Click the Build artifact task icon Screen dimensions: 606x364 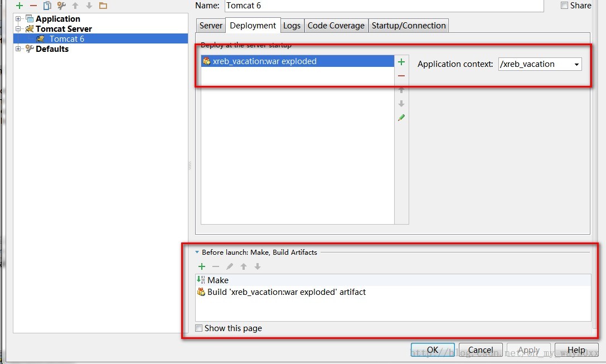pyautogui.click(x=201, y=292)
